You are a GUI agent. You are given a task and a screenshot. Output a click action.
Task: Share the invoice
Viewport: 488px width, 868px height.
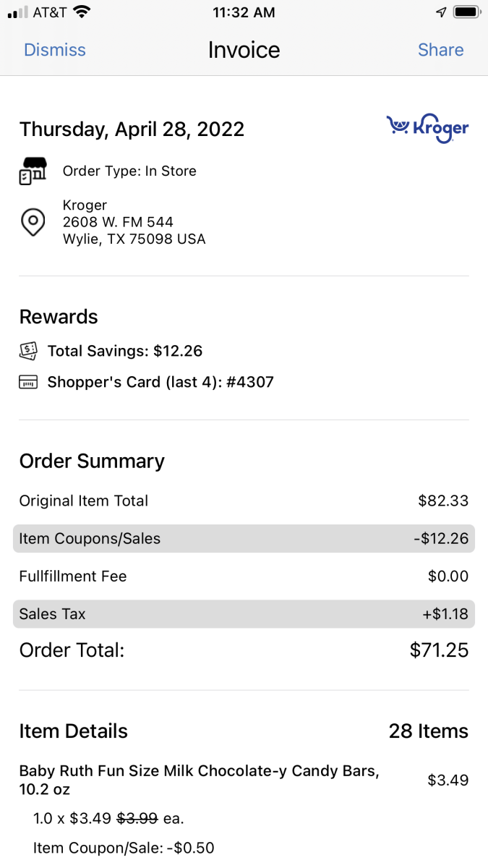click(x=440, y=50)
